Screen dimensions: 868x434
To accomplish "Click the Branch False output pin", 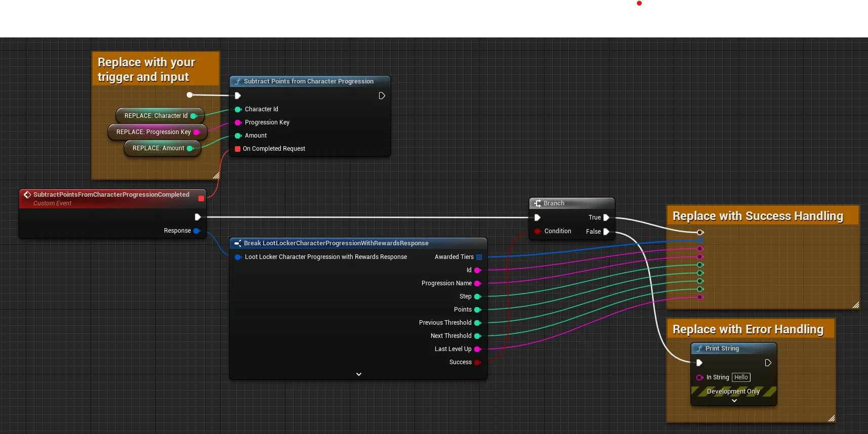I will pyautogui.click(x=606, y=232).
